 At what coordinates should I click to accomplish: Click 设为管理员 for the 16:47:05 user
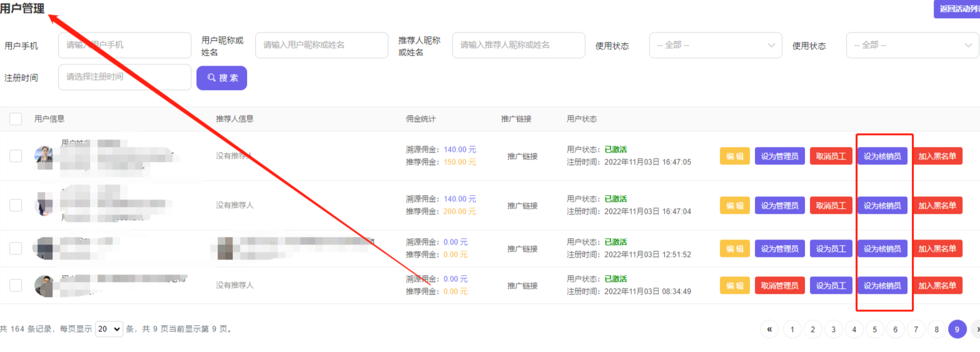pyautogui.click(x=779, y=156)
